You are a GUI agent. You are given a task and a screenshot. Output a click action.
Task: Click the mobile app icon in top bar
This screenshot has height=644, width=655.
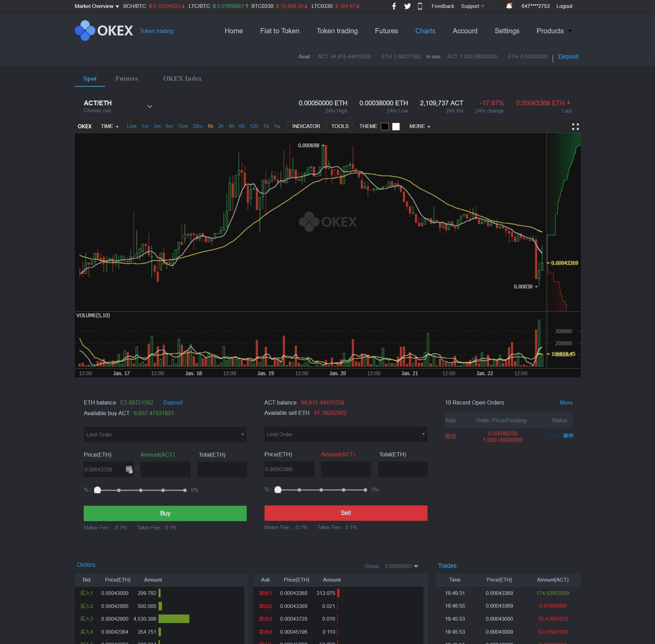pos(420,6)
